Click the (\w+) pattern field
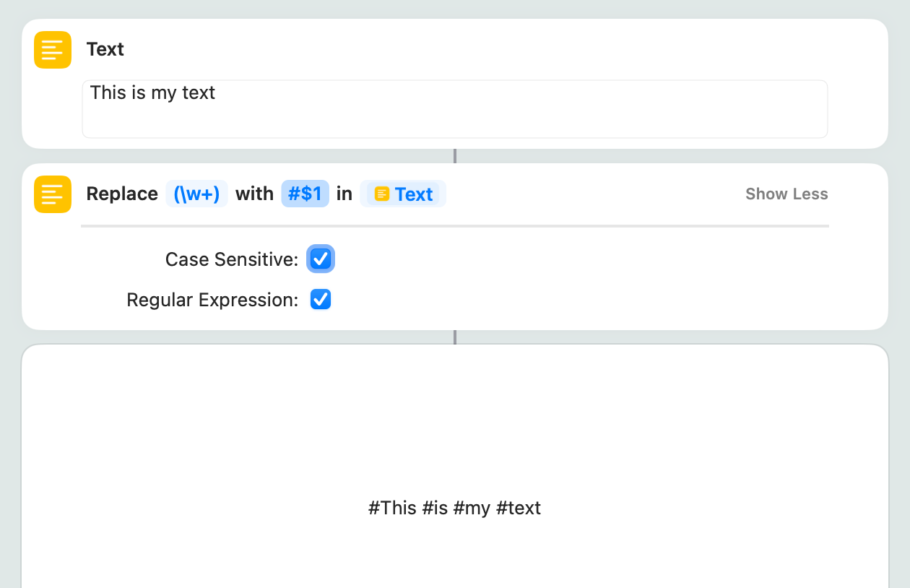The height and width of the screenshot is (588, 910). [196, 194]
